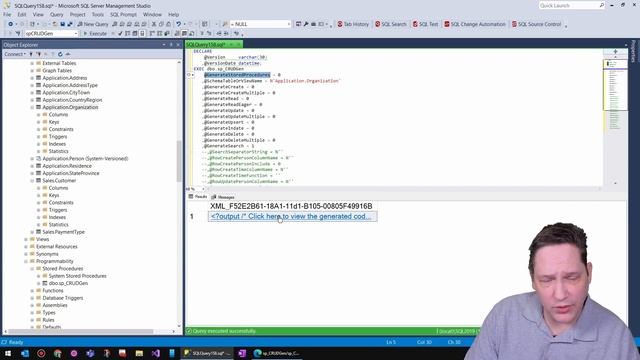Collapse the Stored Procedures folder node
640x360 pixels.
click(x=32, y=269)
